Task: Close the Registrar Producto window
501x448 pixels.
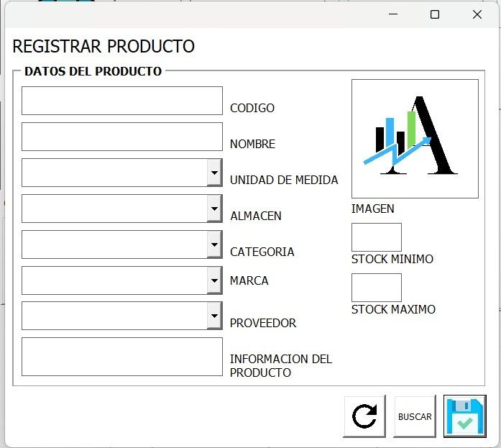Action: tap(477, 14)
